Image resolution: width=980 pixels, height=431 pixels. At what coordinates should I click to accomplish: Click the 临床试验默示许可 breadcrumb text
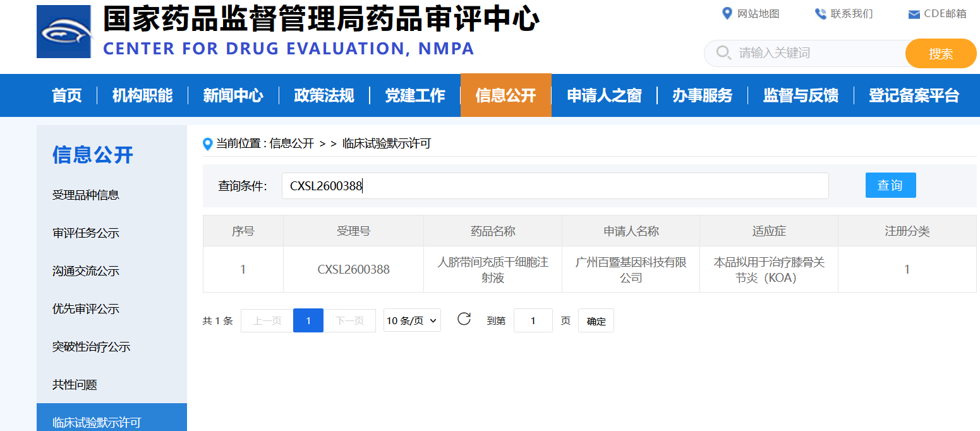[x=387, y=143]
